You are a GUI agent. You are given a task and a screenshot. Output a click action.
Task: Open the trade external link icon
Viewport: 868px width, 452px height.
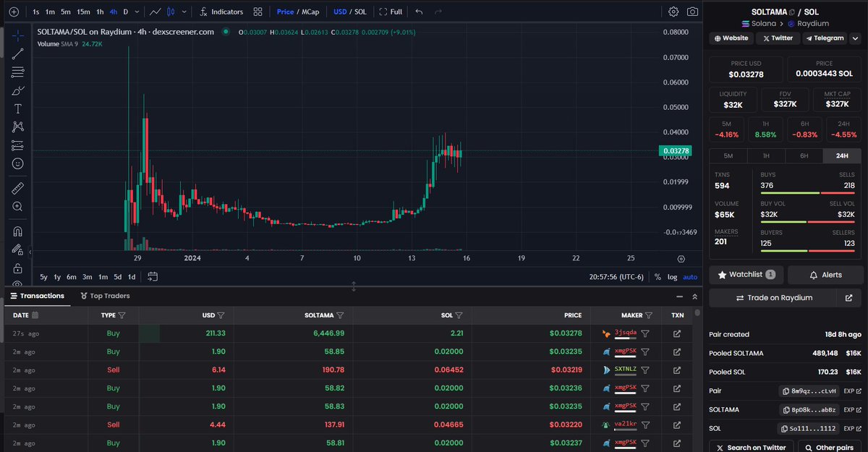[849, 297]
